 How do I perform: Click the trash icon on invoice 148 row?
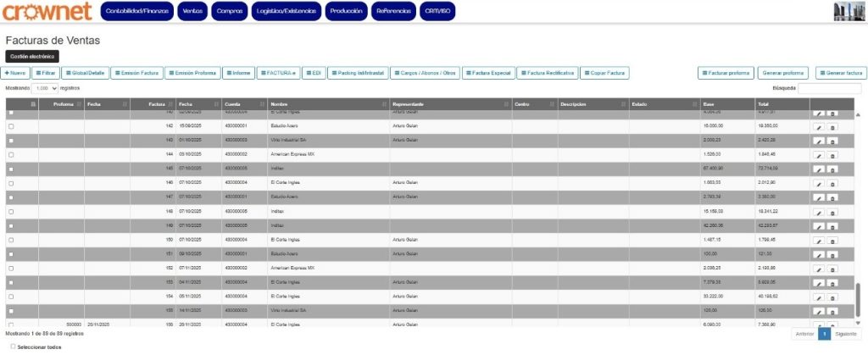[832, 212]
